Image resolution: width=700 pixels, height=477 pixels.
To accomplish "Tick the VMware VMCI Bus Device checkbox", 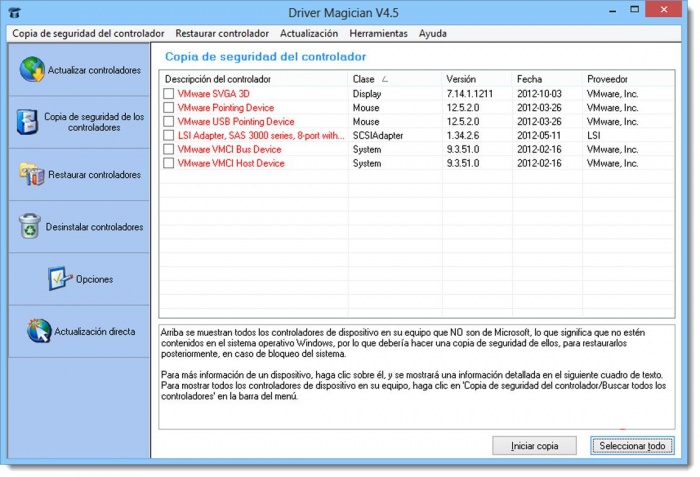I will [x=168, y=149].
